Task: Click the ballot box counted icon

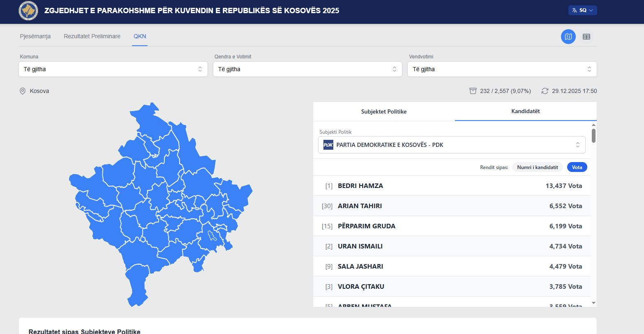Action: pos(473,91)
